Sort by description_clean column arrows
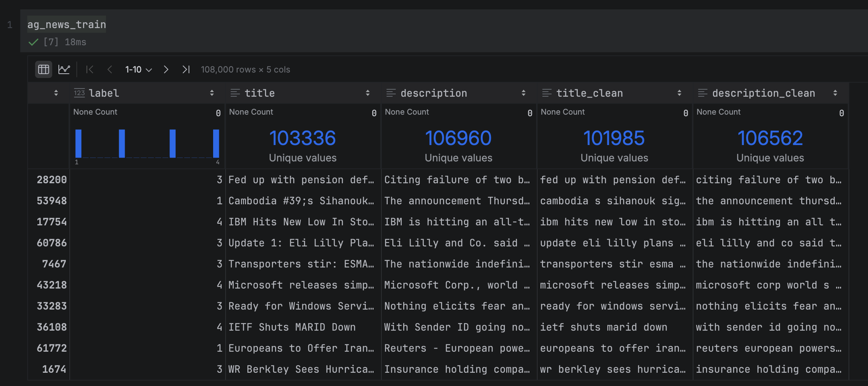 tap(835, 93)
